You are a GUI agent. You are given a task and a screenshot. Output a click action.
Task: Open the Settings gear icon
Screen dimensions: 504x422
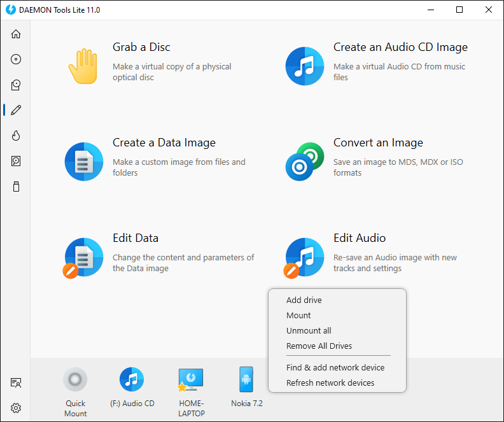pyautogui.click(x=16, y=408)
